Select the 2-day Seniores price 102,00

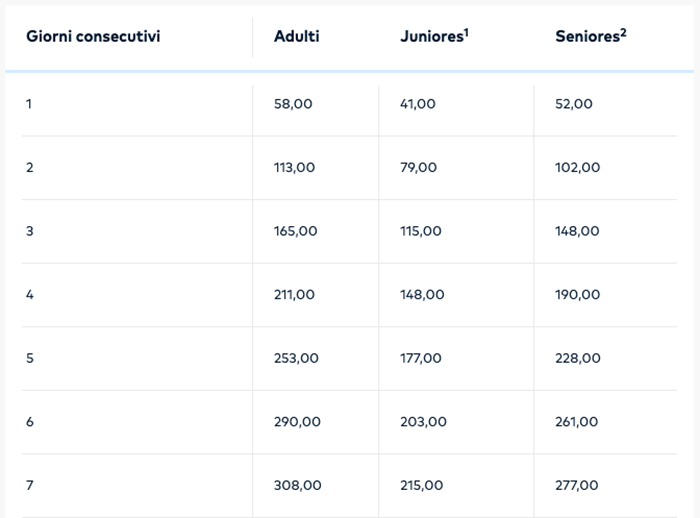pos(578,167)
